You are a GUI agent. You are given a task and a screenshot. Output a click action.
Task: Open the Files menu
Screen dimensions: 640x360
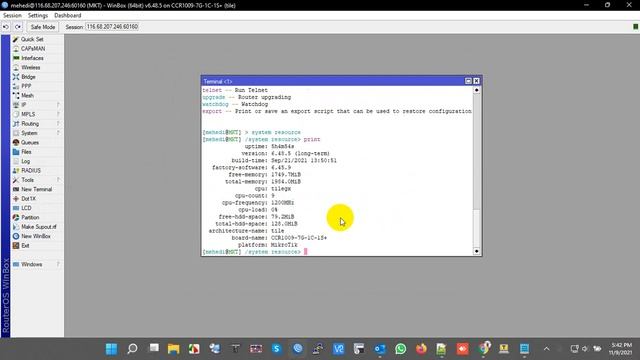click(x=26, y=152)
